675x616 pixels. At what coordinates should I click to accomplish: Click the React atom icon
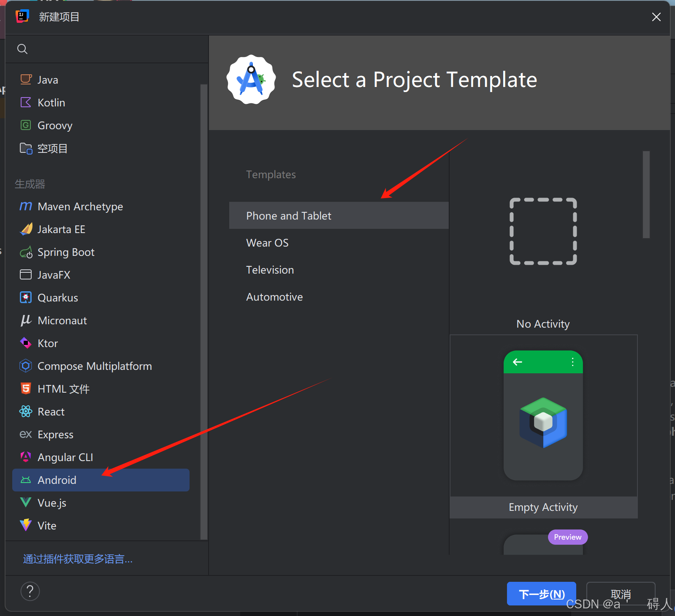pyautogui.click(x=26, y=411)
